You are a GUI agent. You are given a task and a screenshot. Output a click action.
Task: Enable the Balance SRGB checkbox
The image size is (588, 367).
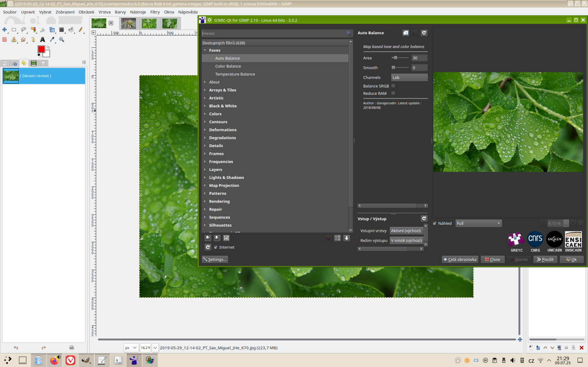tap(393, 86)
